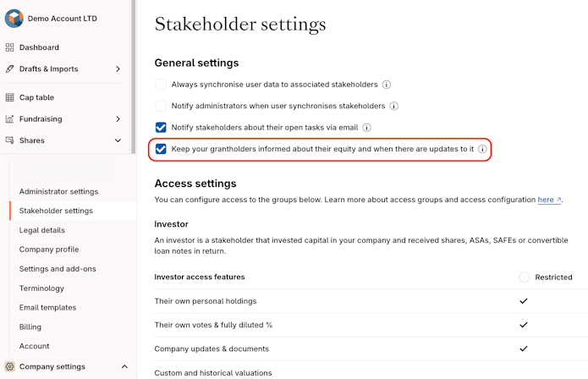Click info icon beside notify administrators option
The height and width of the screenshot is (379, 588).
pyautogui.click(x=394, y=106)
